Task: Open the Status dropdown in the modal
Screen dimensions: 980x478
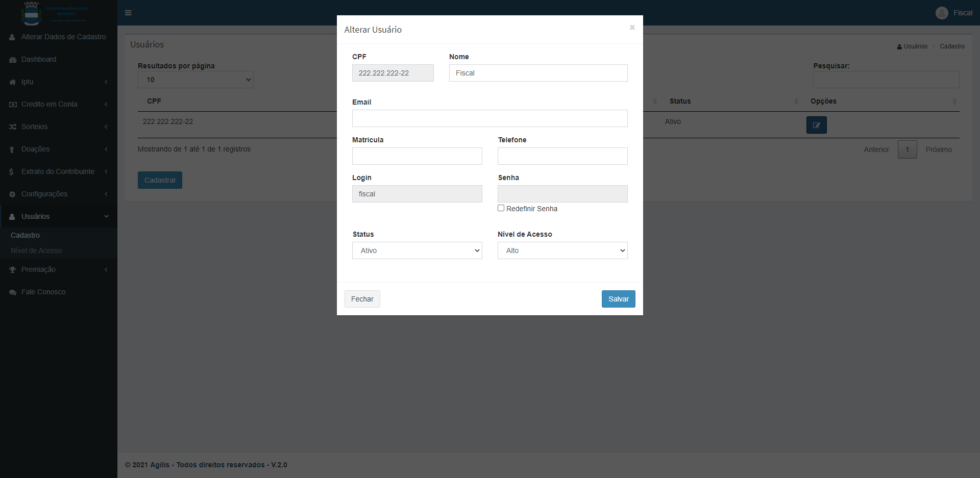Action: point(417,250)
